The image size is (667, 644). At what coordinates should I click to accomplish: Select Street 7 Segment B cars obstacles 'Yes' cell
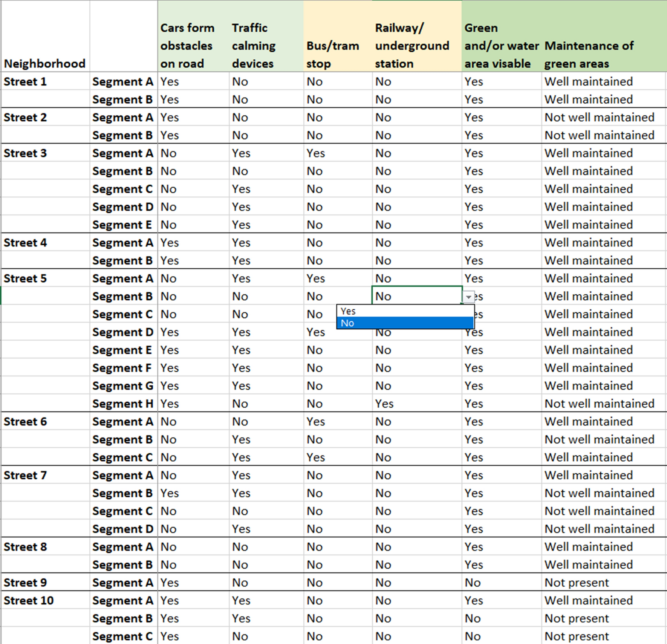pyautogui.click(x=193, y=493)
